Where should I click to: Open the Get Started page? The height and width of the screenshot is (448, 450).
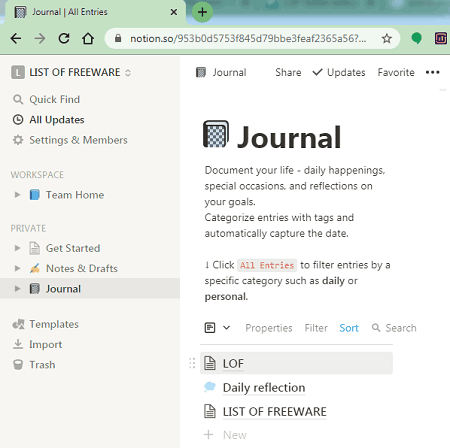tap(73, 248)
